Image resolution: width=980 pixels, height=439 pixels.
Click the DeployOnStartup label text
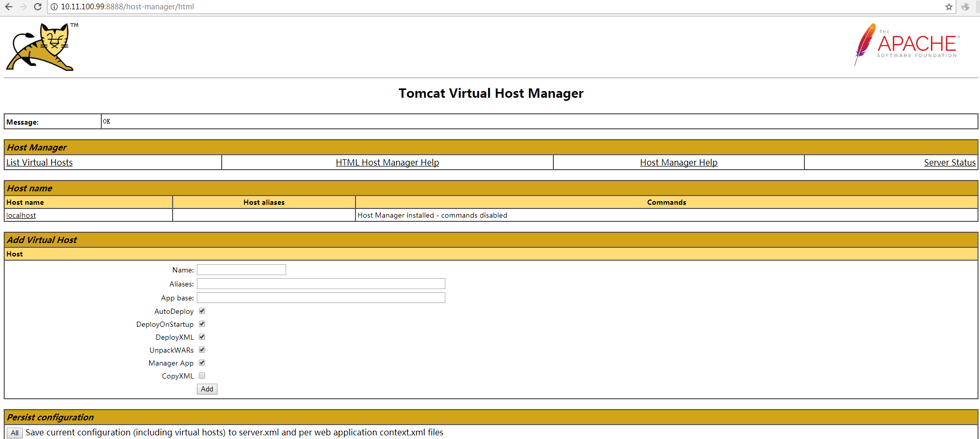coord(165,324)
